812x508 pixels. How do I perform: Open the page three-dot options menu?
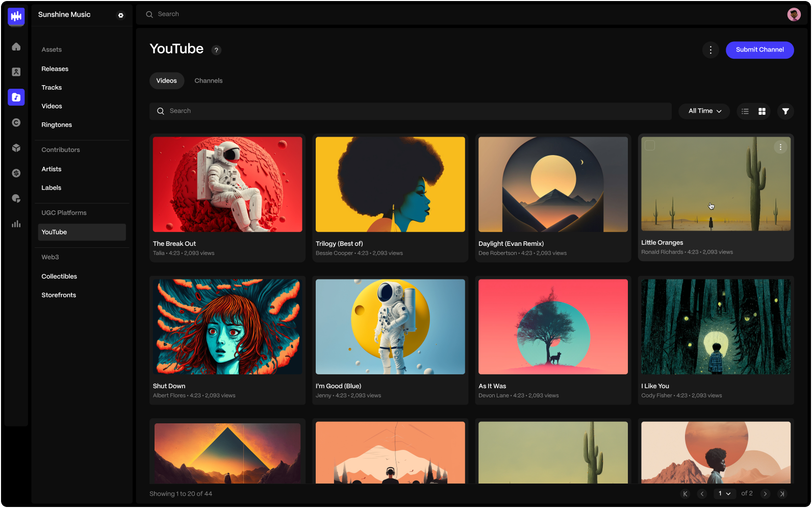pos(711,50)
